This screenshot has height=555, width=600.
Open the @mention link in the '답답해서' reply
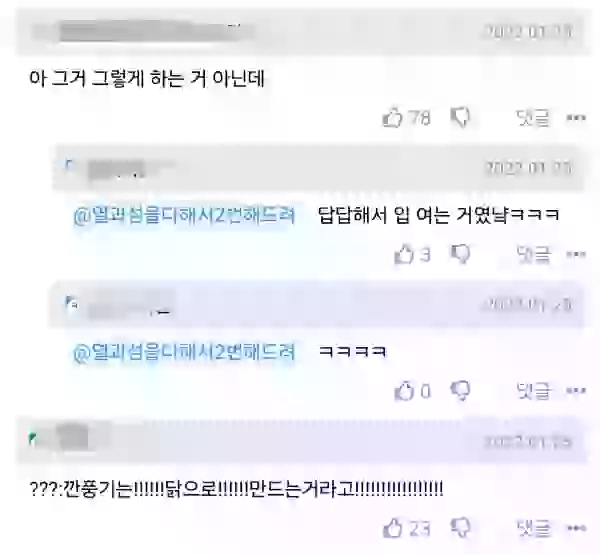[184, 215]
